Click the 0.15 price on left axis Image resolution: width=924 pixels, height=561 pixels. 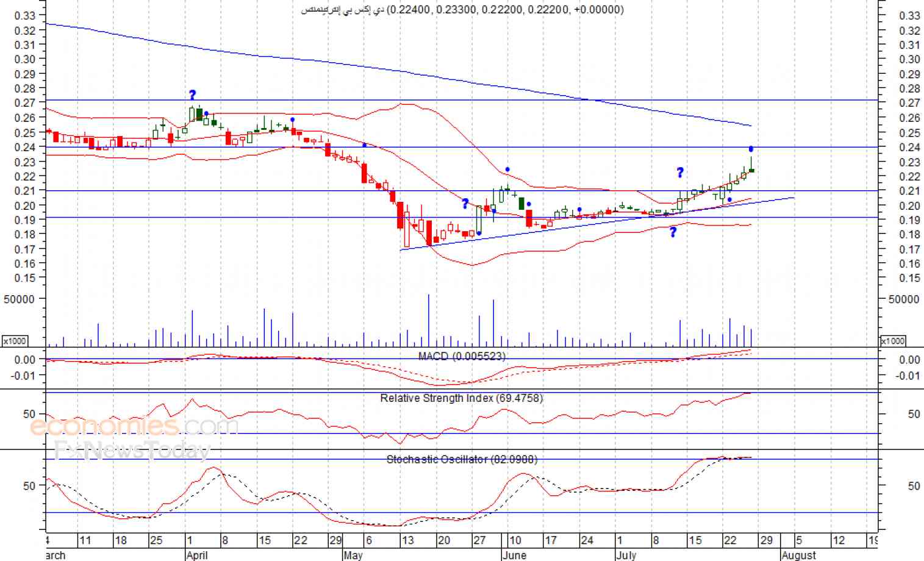tap(25, 278)
